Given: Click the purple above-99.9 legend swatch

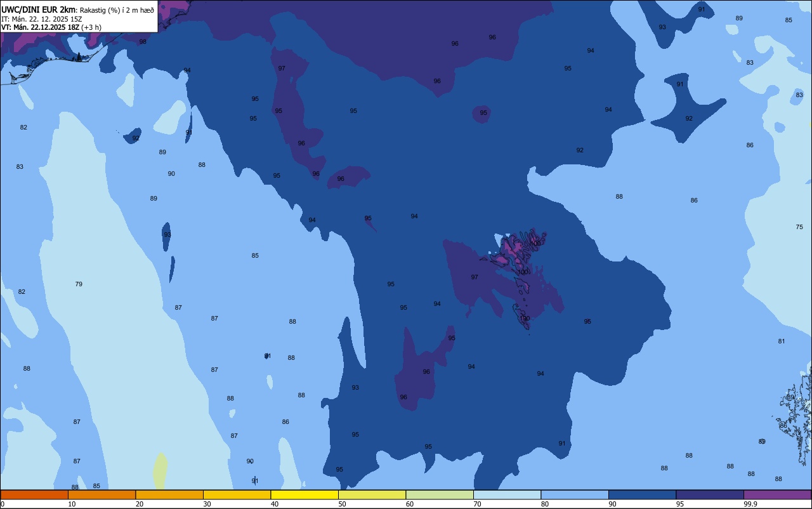Looking at the screenshot, I should coord(777,494).
